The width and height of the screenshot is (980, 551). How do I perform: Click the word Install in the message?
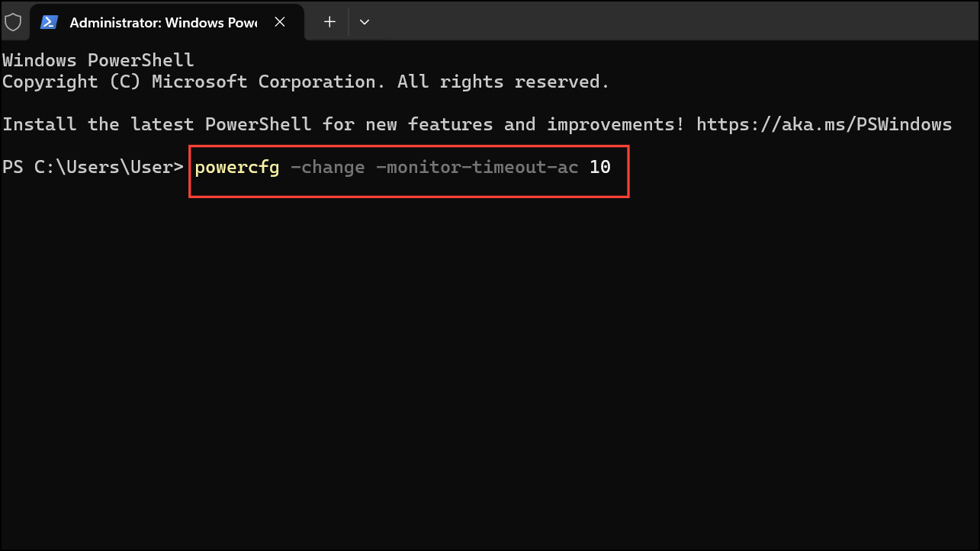(x=40, y=124)
